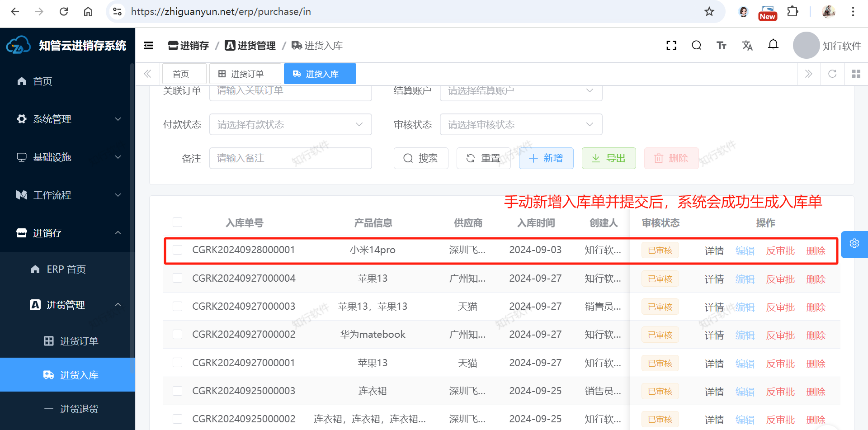Tick the select-all checkbox in table header
Image resolution: width=868 pixels, height=430 pixels.
pyautogui.click(x=177, y=222)
